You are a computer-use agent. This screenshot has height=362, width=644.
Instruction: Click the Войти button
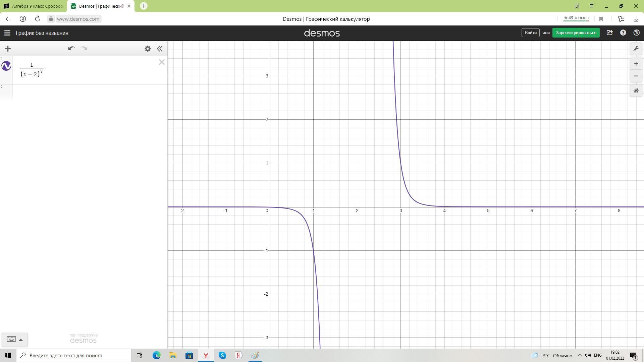(530, 33)
